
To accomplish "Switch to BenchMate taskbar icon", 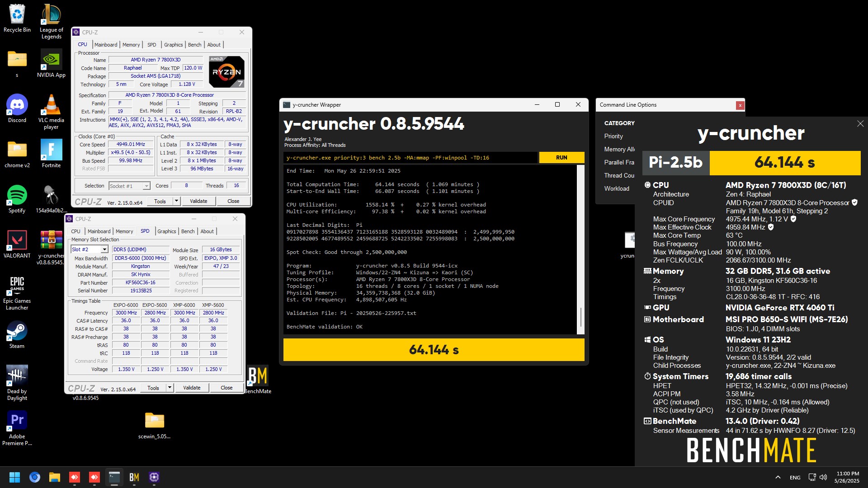I will click(x=134, y=477).
